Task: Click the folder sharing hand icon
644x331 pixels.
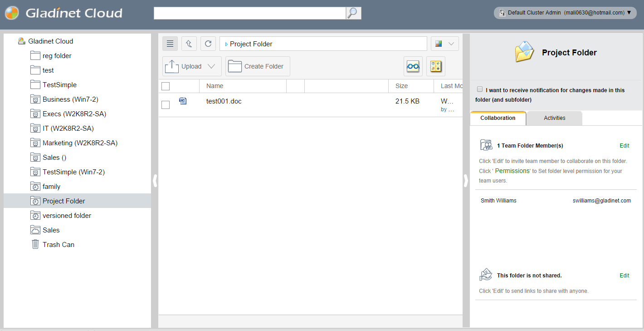Action: 486,275
